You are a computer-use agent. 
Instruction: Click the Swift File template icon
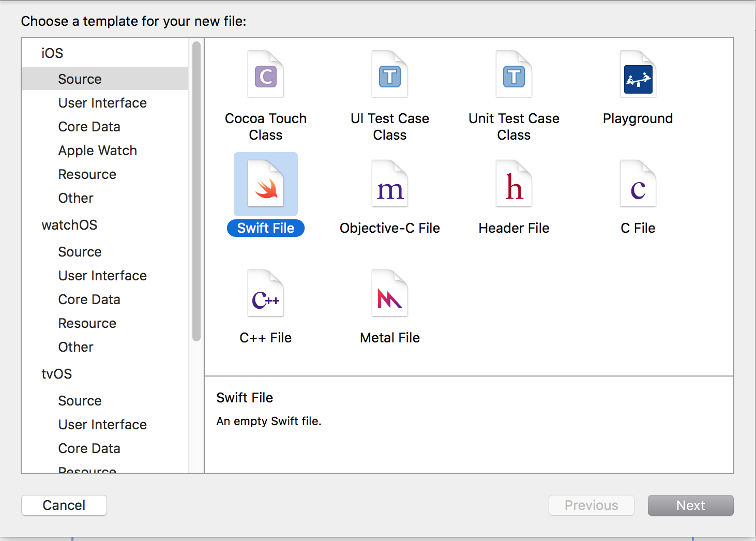tap(266, 184)
